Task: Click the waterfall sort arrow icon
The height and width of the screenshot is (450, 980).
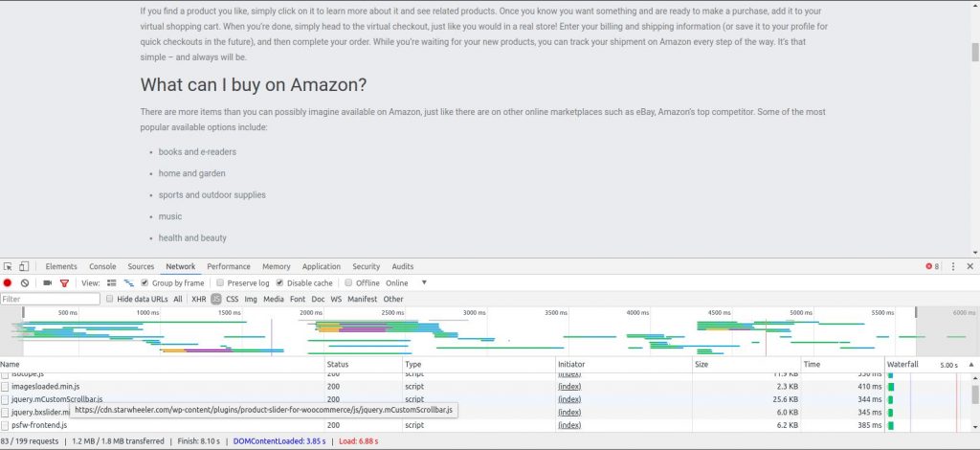Action: [971, 365]
